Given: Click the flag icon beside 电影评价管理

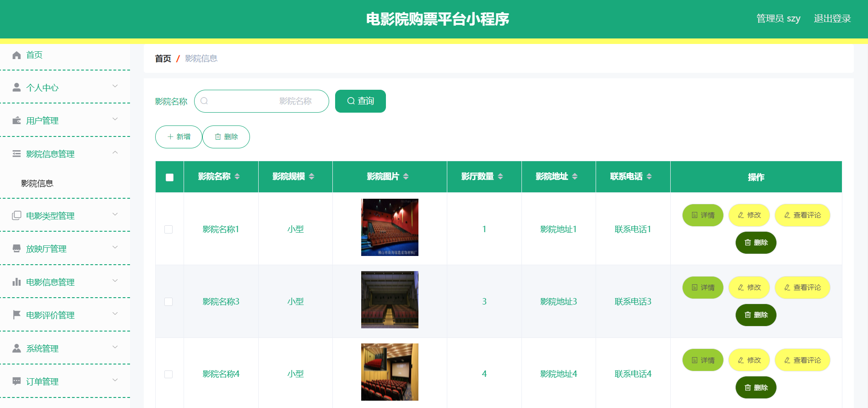Looking at the screenshot, I should click(16, 315).
